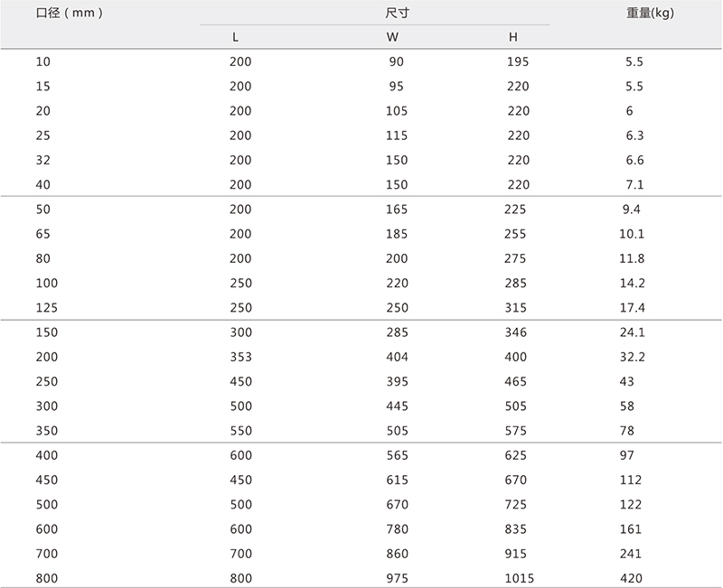Viewport: 723px width, 588px height.
Task: Click the H sub-column header
Action: [513, 37]
